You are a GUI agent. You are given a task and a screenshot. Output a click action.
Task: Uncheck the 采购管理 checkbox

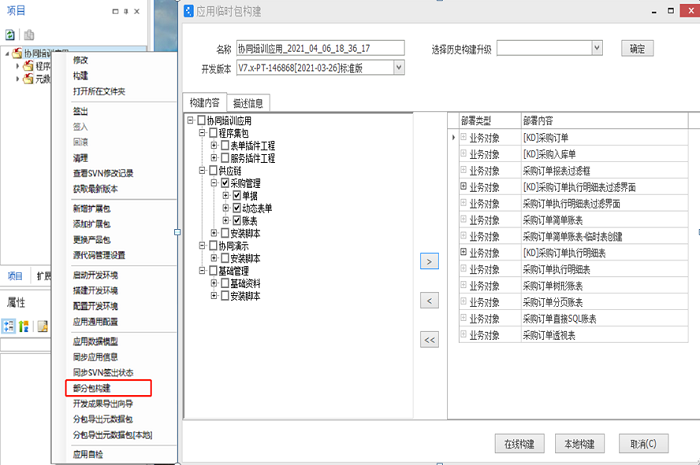pos(225,183)
